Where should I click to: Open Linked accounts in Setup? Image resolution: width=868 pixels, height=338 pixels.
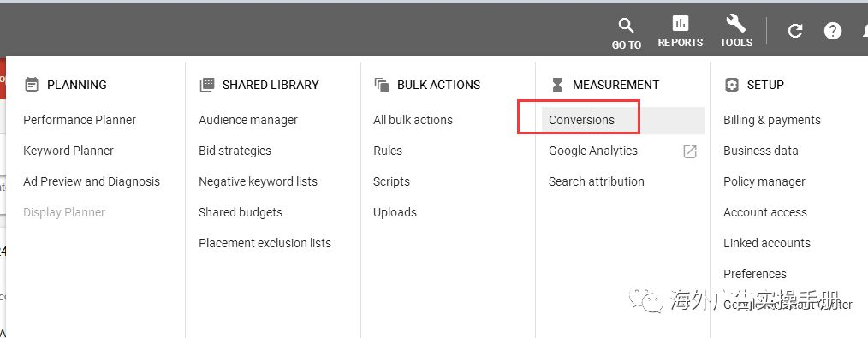(x=767, y=243)
